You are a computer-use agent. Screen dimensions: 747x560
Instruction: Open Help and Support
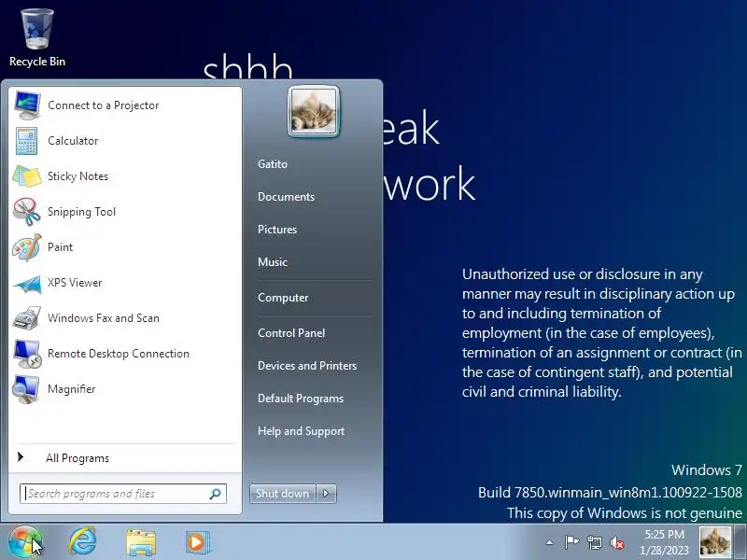tap(301, 431)
